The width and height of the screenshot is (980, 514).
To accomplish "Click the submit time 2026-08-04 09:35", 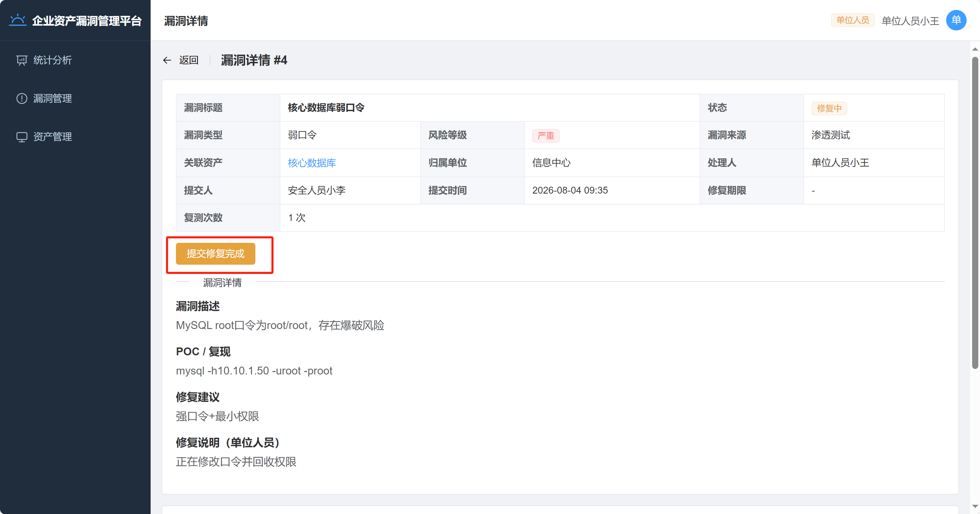I will 570,190.
